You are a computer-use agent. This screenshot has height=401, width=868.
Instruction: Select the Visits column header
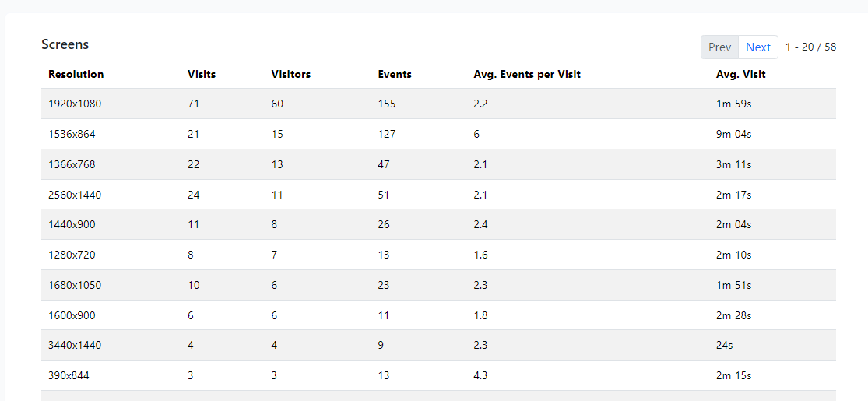[x=202, y=74]
